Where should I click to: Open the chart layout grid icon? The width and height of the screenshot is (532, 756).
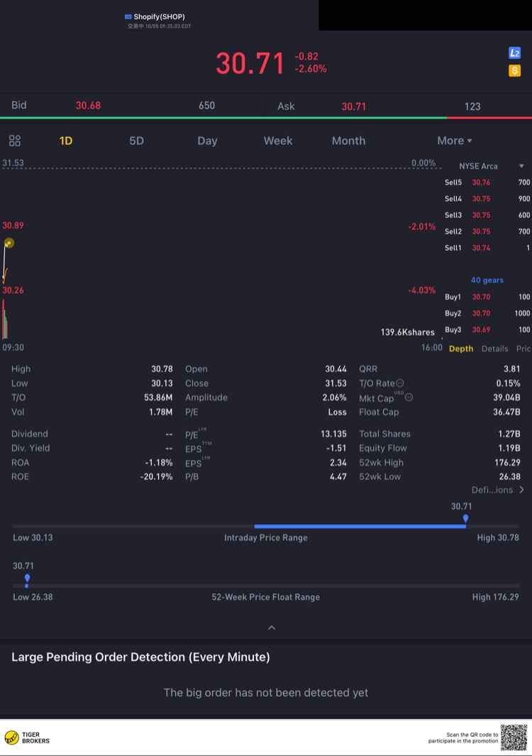tap(15, 141)
